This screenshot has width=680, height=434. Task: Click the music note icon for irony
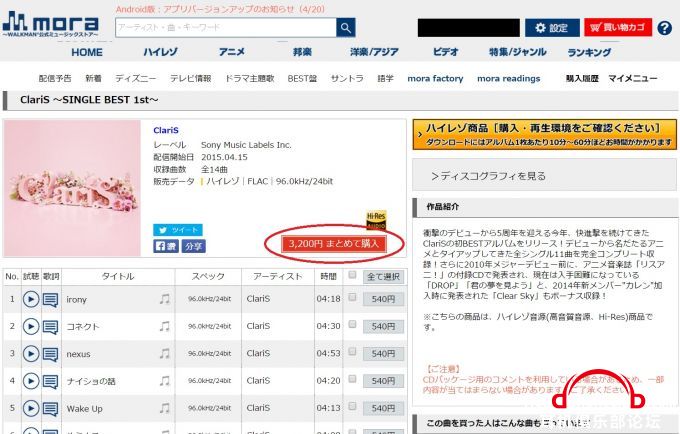(165, 299)
